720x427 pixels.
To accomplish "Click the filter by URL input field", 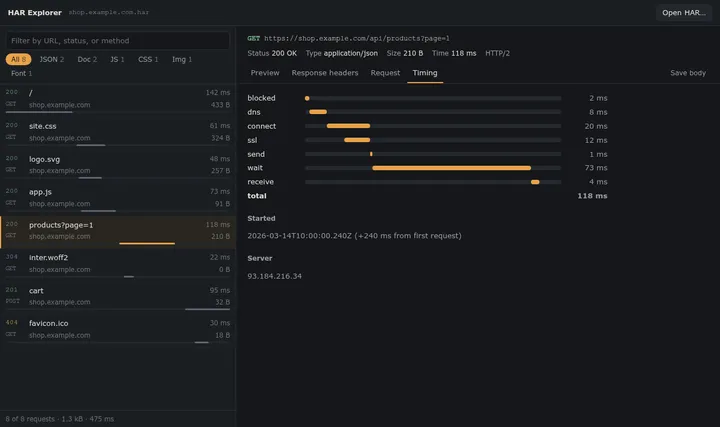I will [x=118, y=40].
